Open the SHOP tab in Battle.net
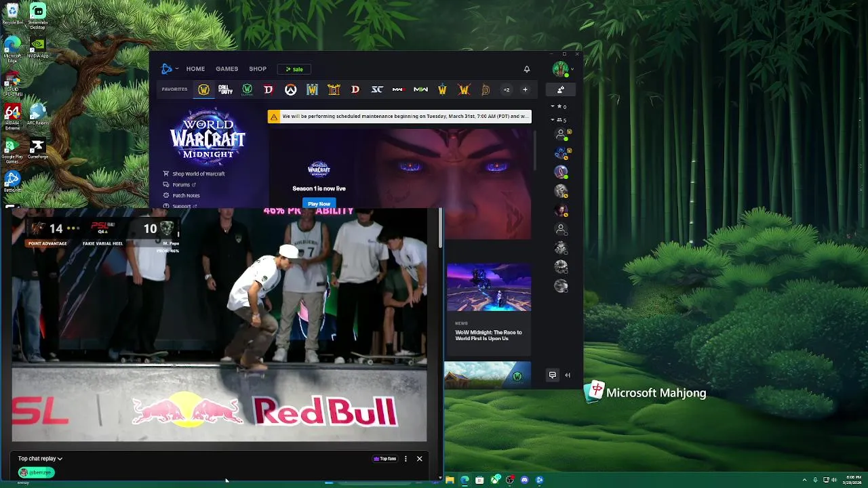This screenshot has height=488, width=868. tap(258, 68)
